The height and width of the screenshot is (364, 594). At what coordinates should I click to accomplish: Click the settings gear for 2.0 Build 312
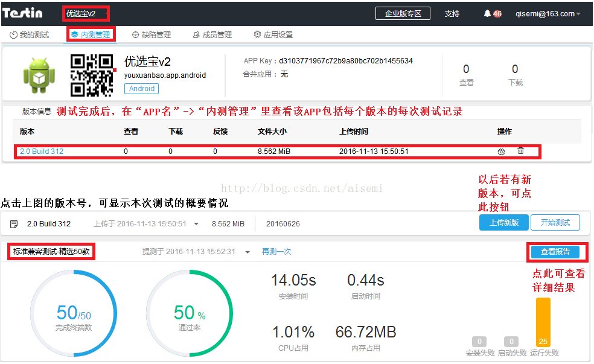pyautogui.click(x=501, y=152)
